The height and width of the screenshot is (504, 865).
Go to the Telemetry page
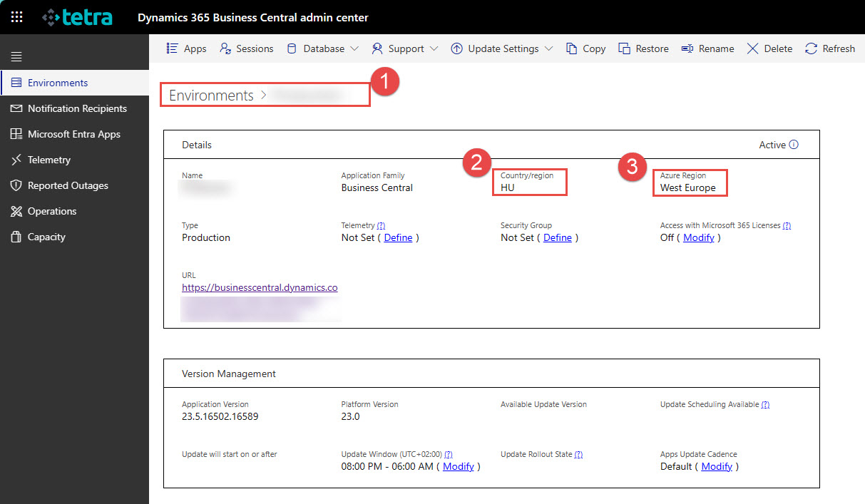click(x=49, y=160)
